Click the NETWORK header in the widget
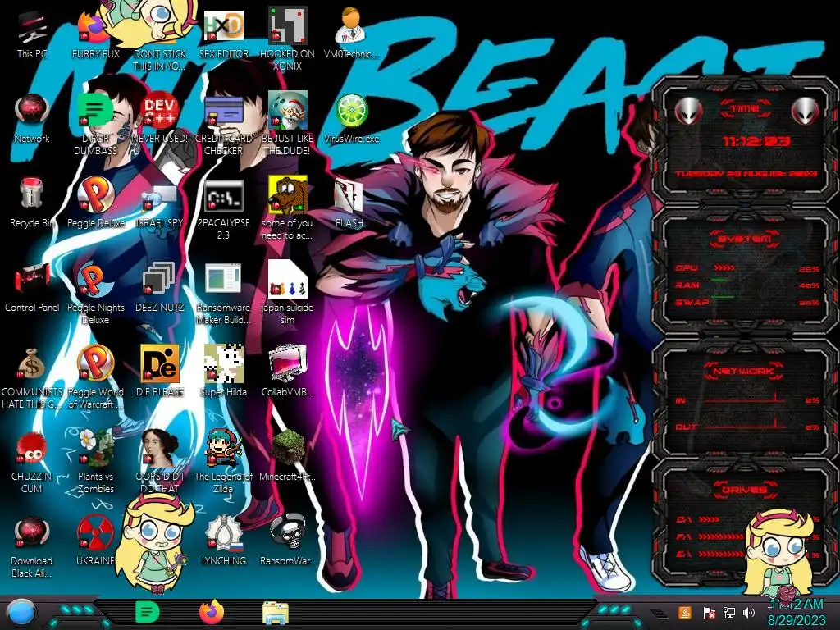 point(745,371)
